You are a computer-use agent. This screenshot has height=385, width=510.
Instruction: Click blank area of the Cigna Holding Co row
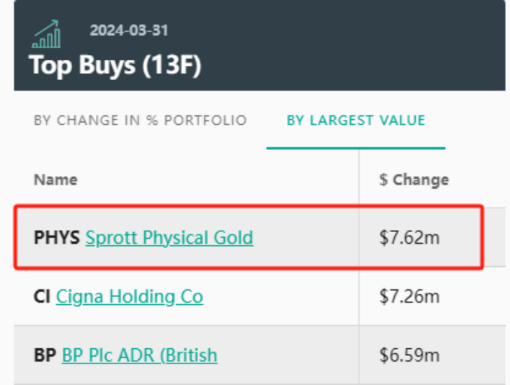click(280, 296)
